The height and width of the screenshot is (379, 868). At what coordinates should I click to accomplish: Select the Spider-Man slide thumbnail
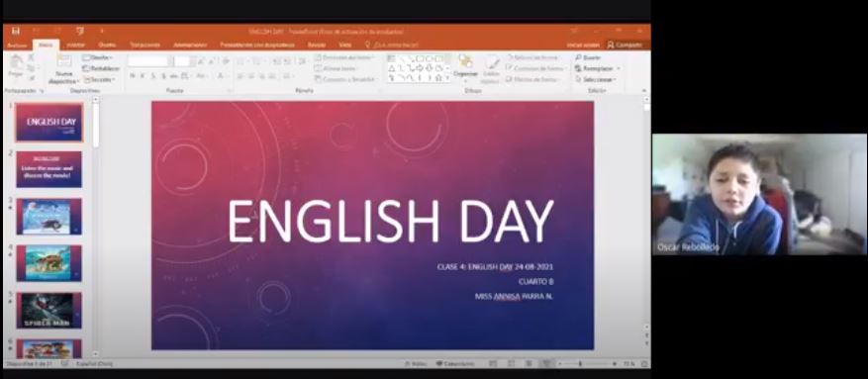(48, 311)
